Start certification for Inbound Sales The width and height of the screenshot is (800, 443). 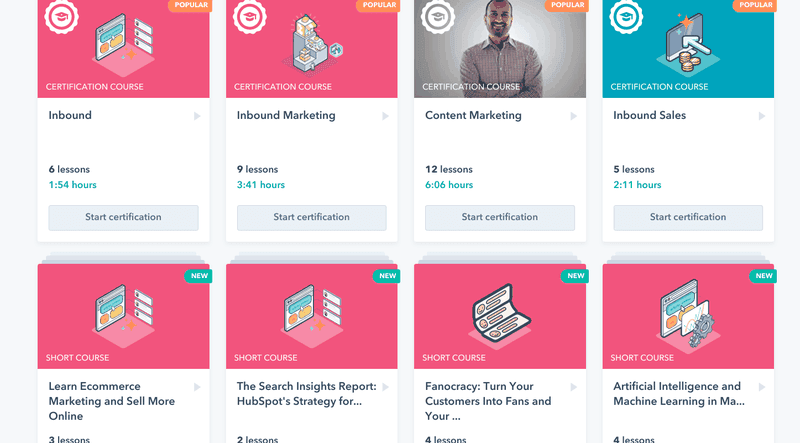coord(688,217)
